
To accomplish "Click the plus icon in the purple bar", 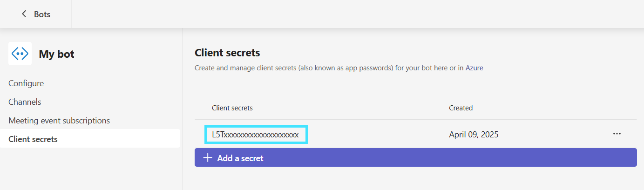I will pyautogui.click(x=208, y=158).
